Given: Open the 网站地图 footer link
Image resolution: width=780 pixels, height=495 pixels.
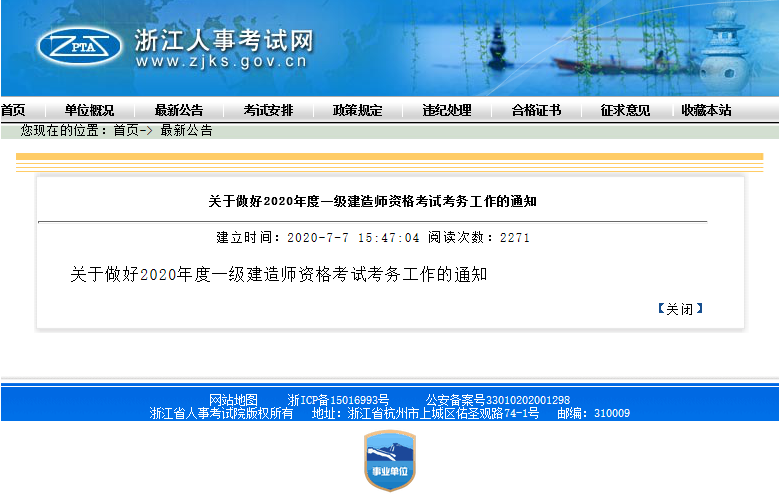Looking at the screenshot, I should [233, 400].
